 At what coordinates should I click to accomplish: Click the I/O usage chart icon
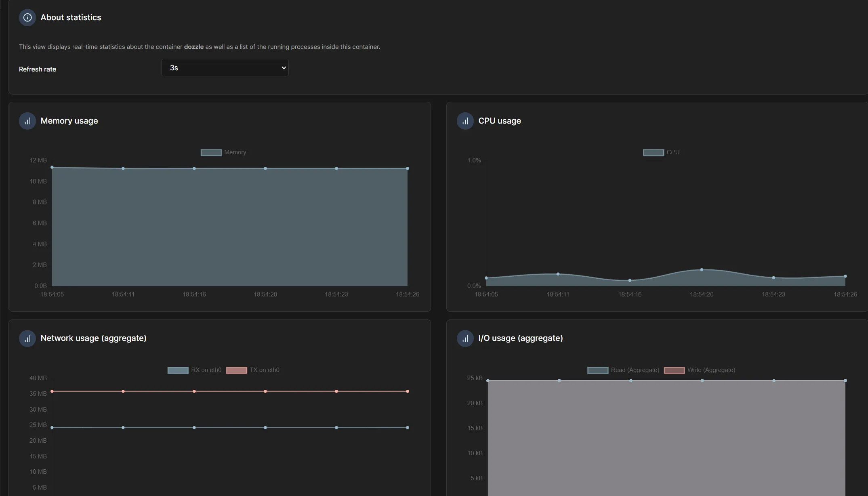point(465,338)
